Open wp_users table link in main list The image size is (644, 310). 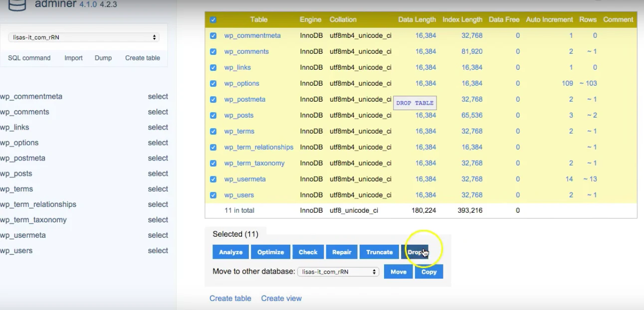coord(239,195)
